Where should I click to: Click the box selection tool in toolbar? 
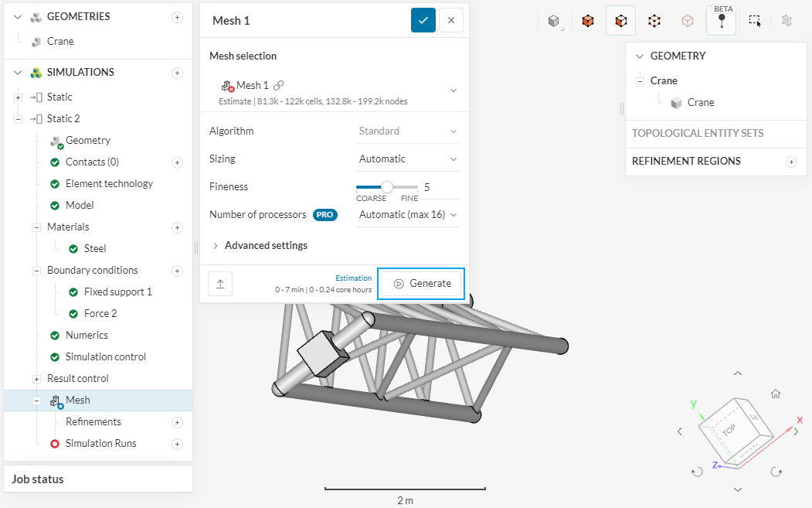point(755,22)
